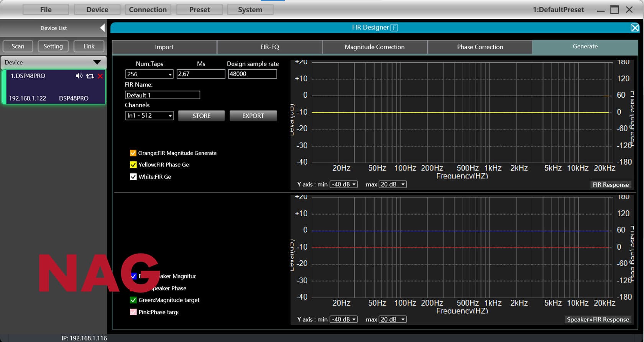The image size is (644, 342).
Task: Click the EXPORT button
Action: pyautogui.click(x=253, y=116)
